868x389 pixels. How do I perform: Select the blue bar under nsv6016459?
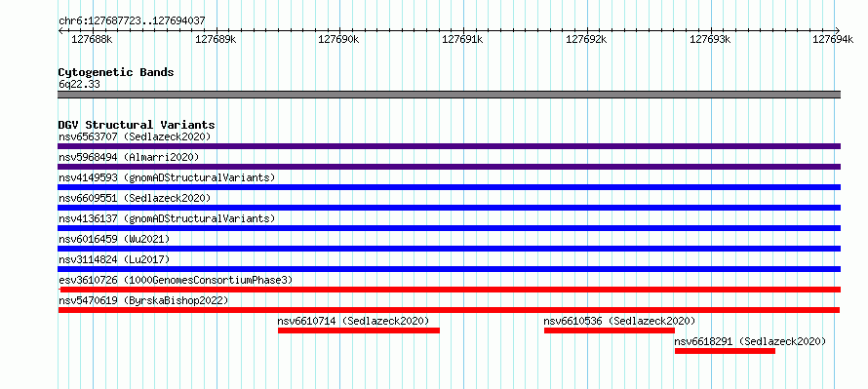[x=449, y=249]
